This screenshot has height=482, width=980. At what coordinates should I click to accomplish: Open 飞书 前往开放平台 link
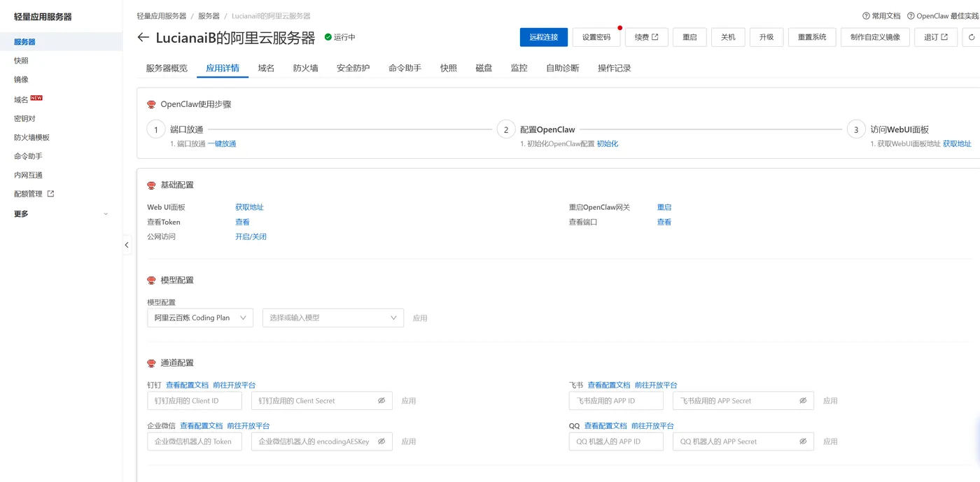pyautogui.click(x=656, y=385)
